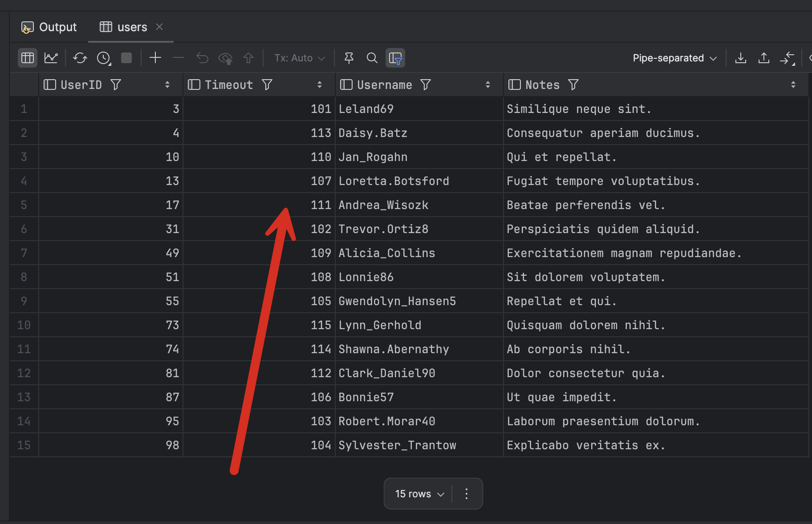Open the chart view icon
This screenshot has height=524, width=812.
51,58
